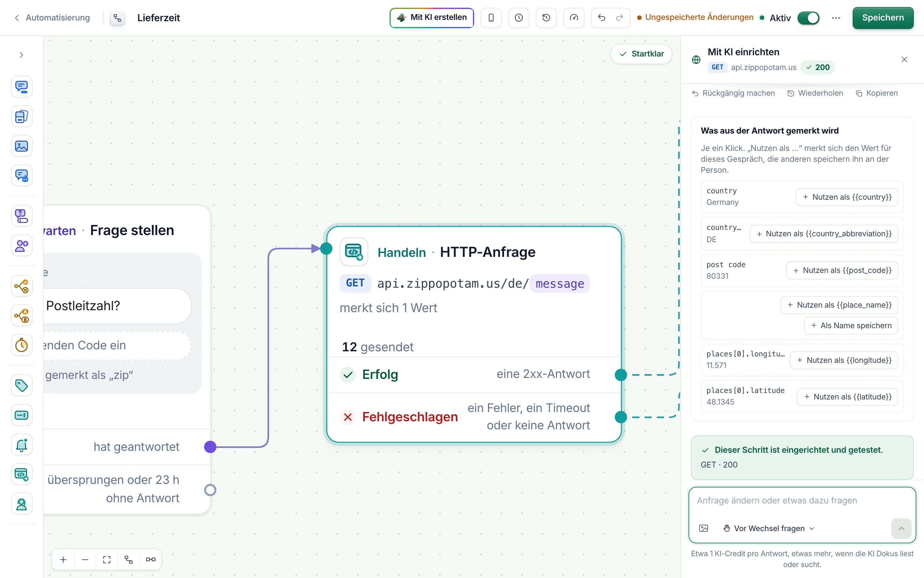Viewport: 924px width, 578px height.
Task: Click the Startklar status pill
Action: [641, 54]
